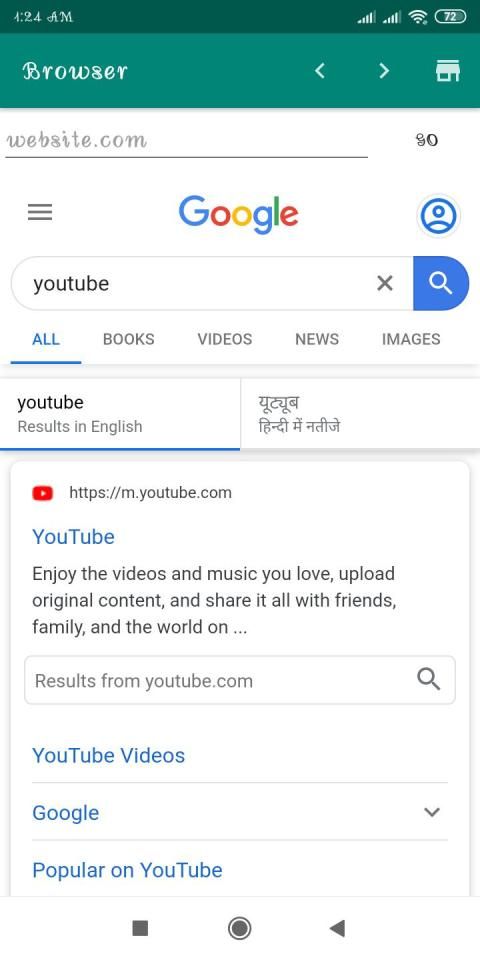Click the magnifier in Results from youtube.com box

429,679
